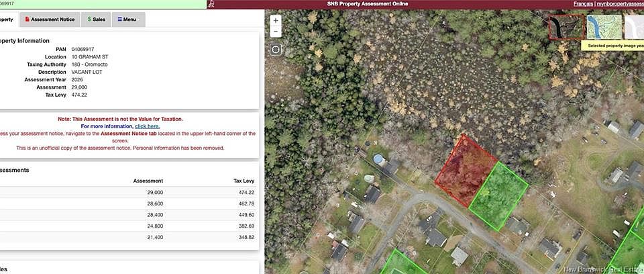Click the 462.78 tax levy cell
The image size is (644, 274).
(x=246, y=203)
